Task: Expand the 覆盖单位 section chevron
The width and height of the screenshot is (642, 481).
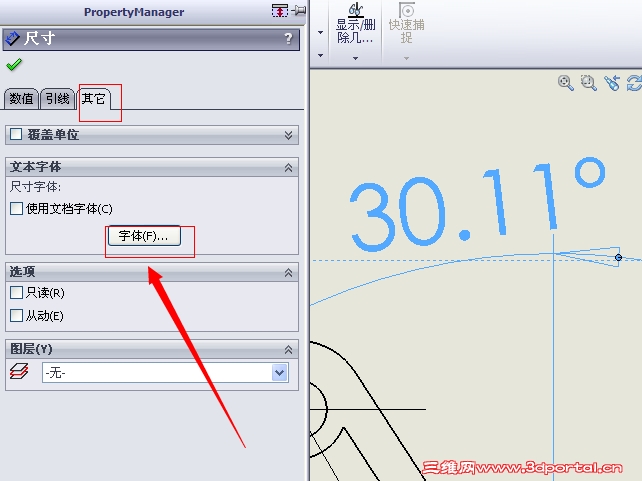Action: click(288, 135)
